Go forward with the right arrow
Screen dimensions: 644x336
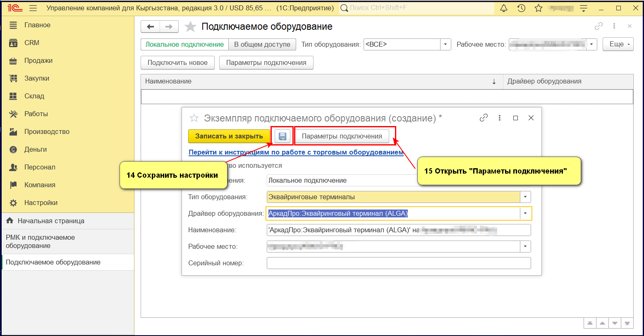[169, 27]
